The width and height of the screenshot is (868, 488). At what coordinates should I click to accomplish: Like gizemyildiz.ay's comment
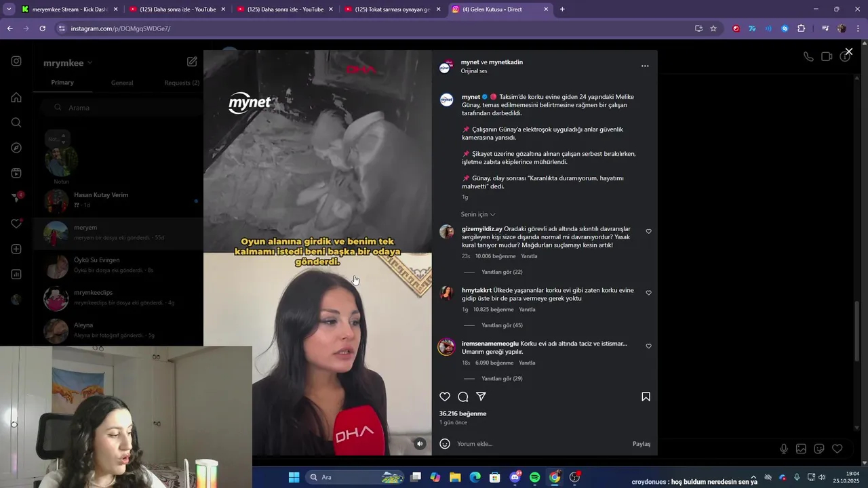[648, 231]
